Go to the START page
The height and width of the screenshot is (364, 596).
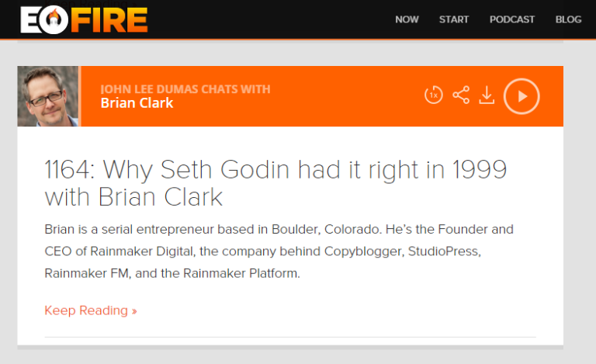coord(454,19)
